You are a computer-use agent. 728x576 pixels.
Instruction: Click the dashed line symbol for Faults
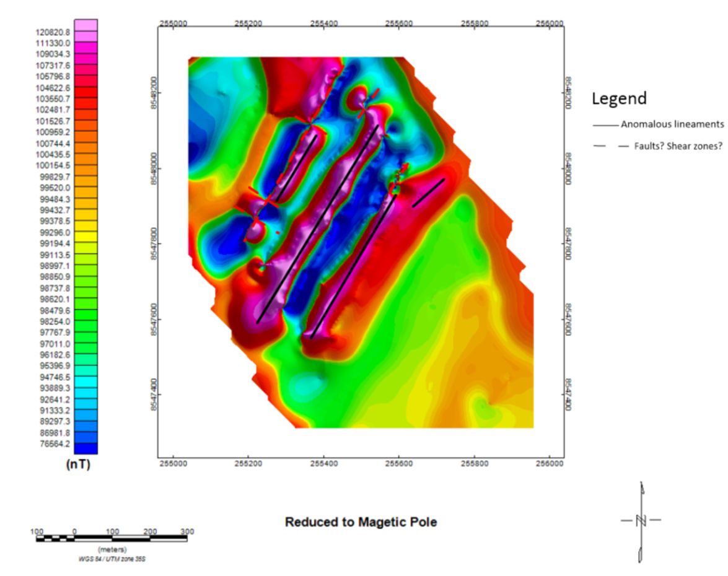click(606, 146)
